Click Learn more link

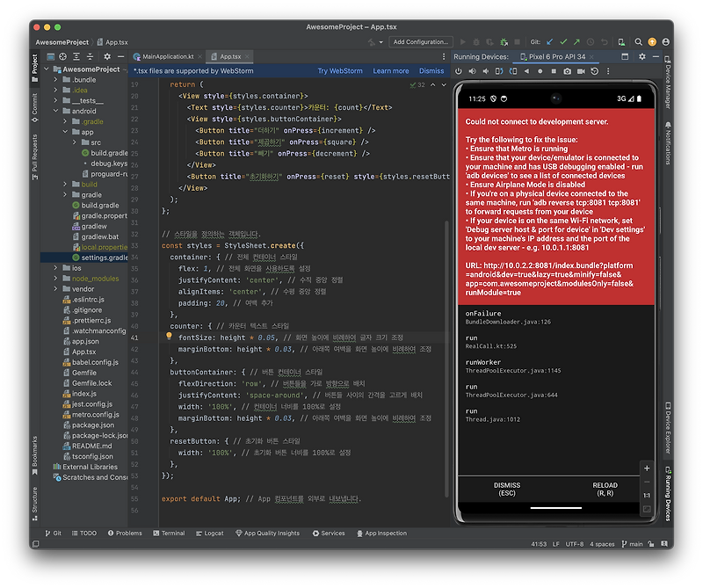[x=390, y=71]
